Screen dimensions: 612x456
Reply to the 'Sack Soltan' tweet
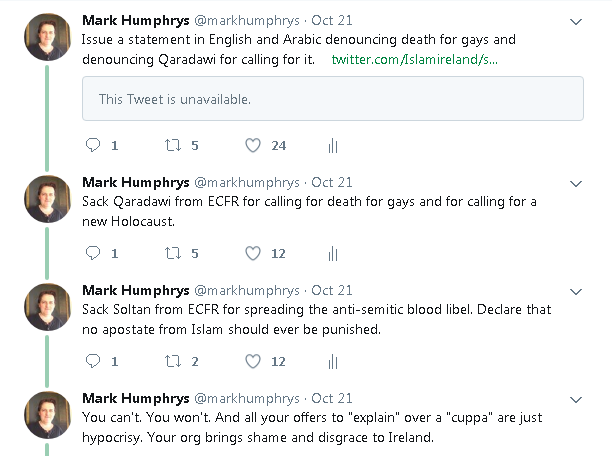[93, 361]
